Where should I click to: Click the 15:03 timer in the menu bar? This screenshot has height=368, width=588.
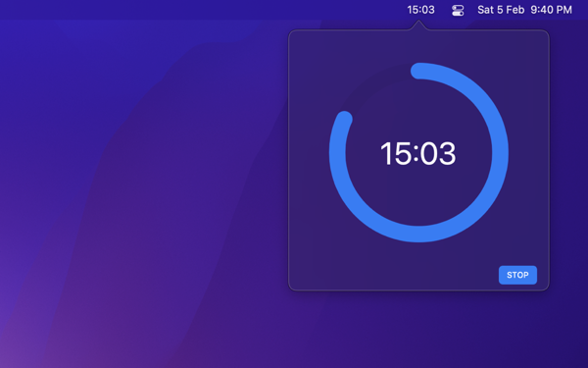click(x=420, y=10)
